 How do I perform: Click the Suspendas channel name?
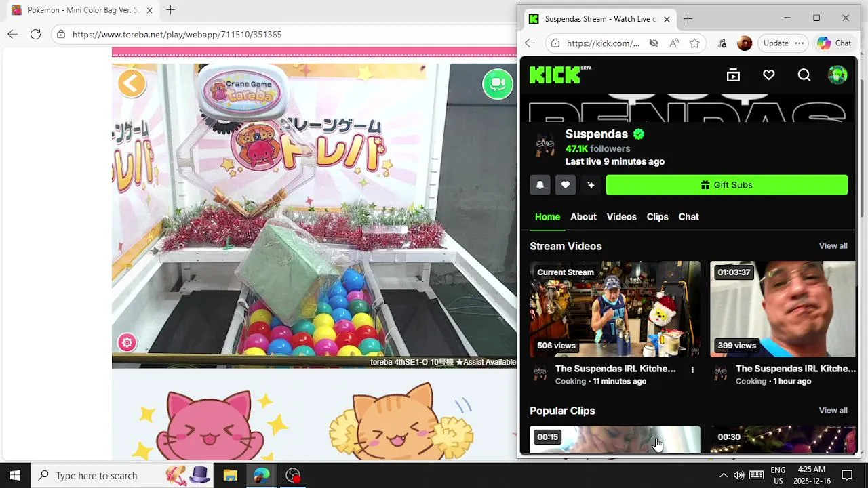pyautogui.click(x=597, y=134)
